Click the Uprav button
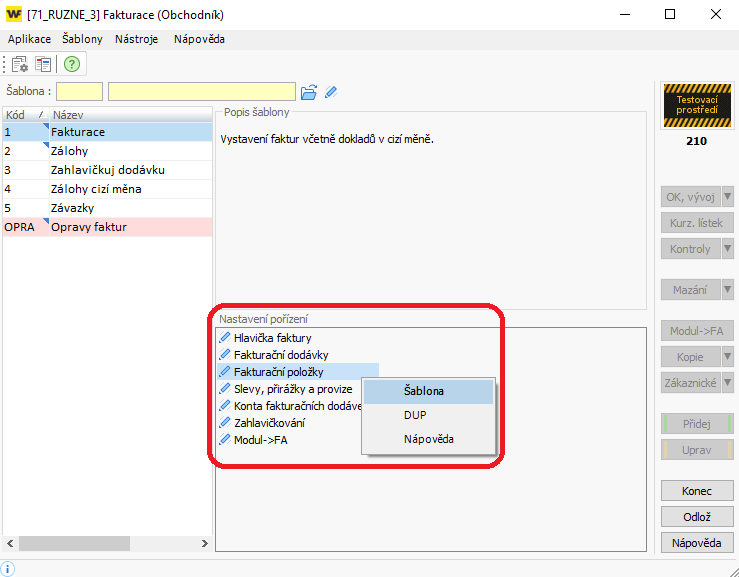739x577 pixels. point(697,450)
